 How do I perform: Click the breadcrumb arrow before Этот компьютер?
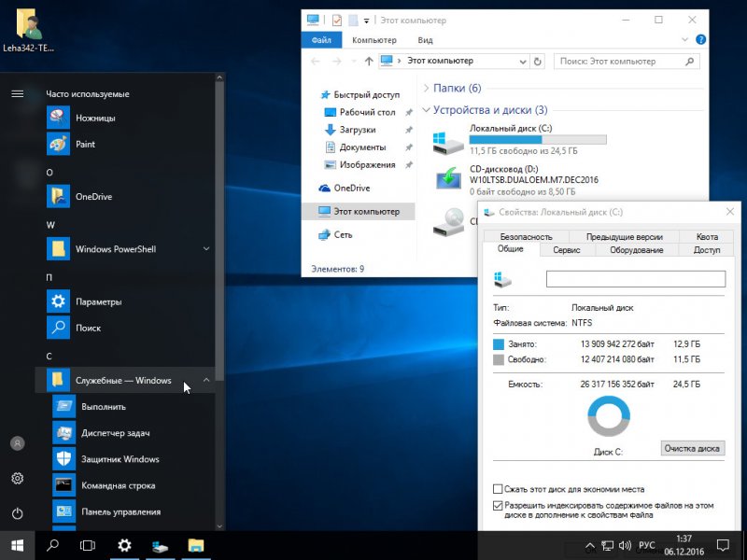[399, 61]
